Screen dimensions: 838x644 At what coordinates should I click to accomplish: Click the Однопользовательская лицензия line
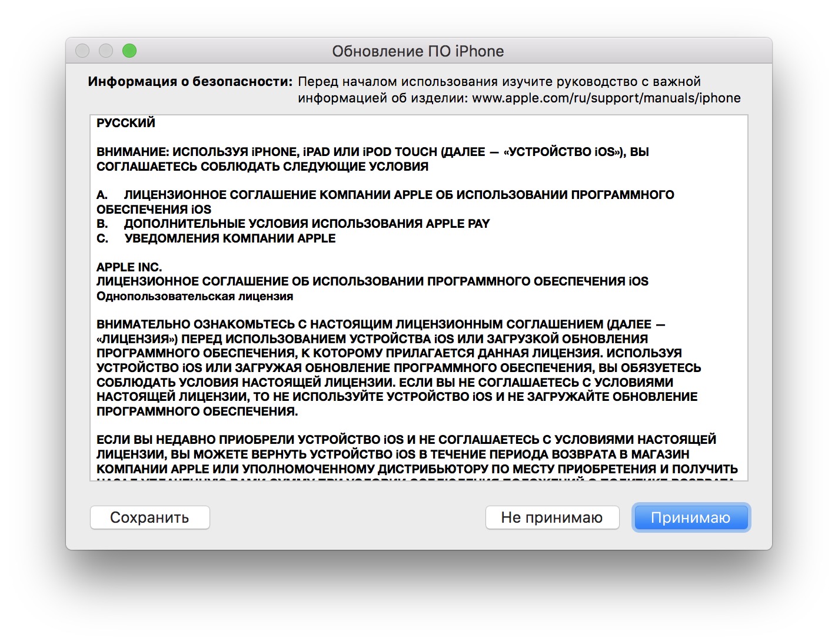click(195, 296)
